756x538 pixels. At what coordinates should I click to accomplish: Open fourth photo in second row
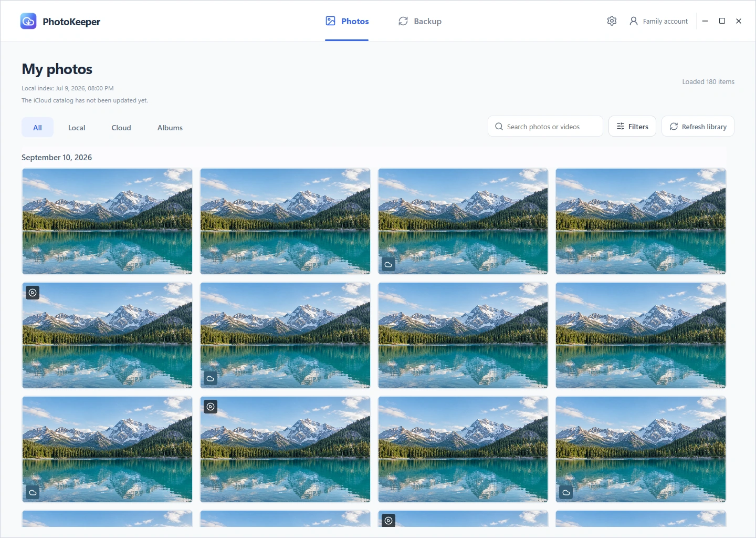point(640,335)
